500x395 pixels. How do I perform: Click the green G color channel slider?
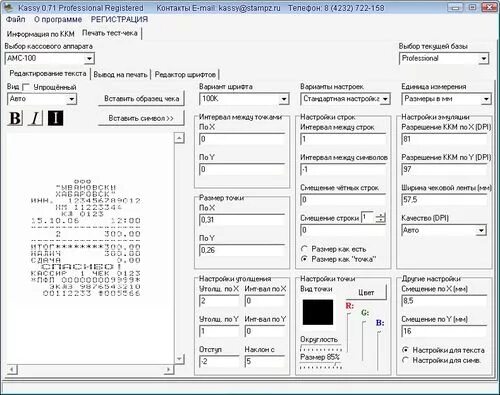point(364,340)
